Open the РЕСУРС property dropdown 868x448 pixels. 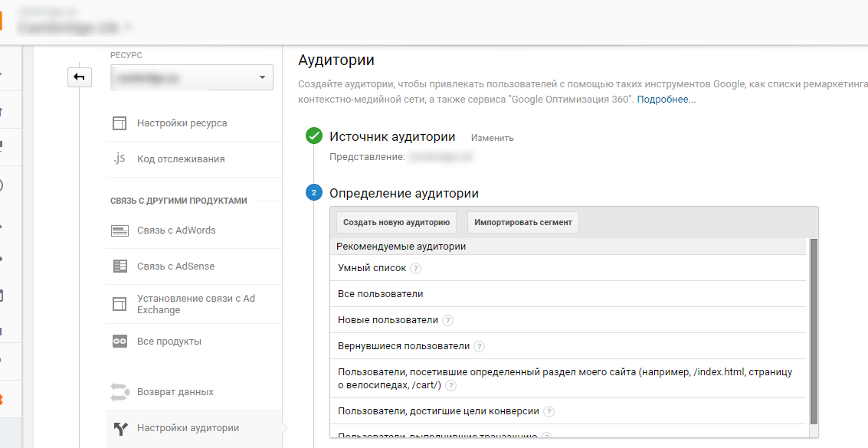click(191, 77)
